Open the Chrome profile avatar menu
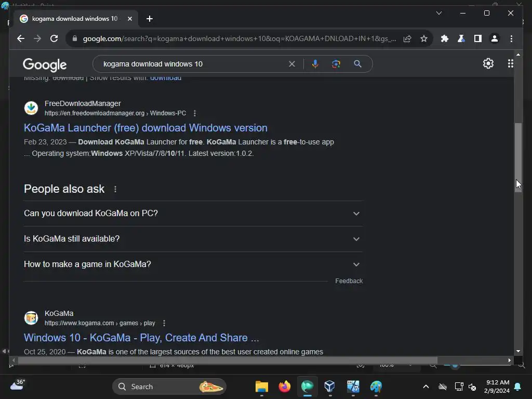The height and width of the screenshot is (399, 532). (x=495, y=38)
